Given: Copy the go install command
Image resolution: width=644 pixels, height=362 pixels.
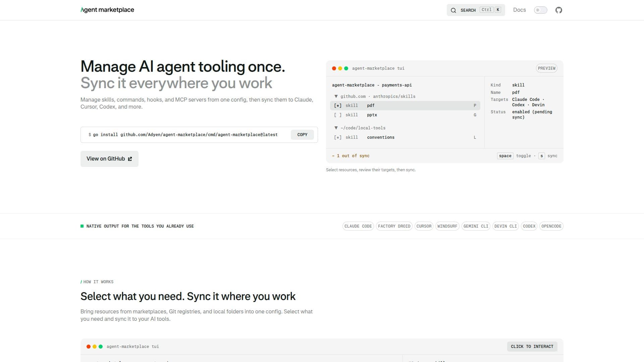Looking at the screenshot, I should (x=302, y=135).
